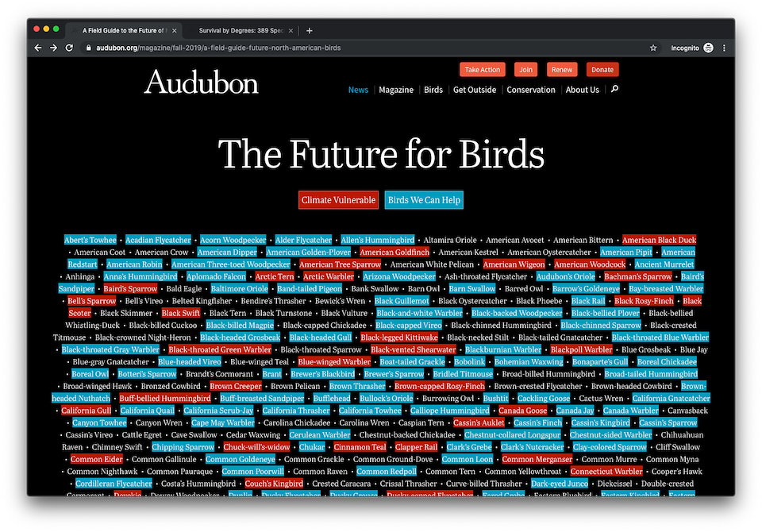Select Anna's Hummingbird
The image size is (762, 532).
140,276
